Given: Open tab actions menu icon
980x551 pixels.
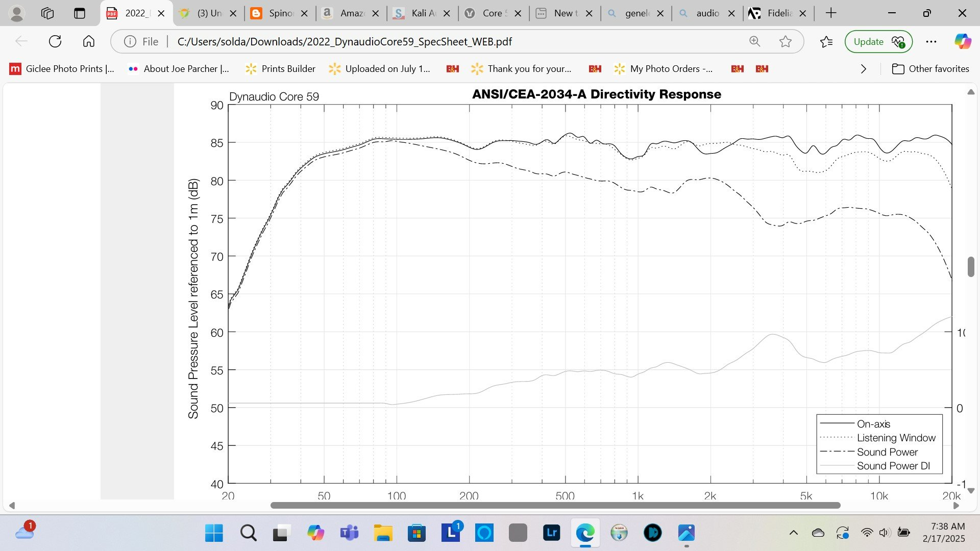Looking at the screenshot, I should [x=80, y=13].
